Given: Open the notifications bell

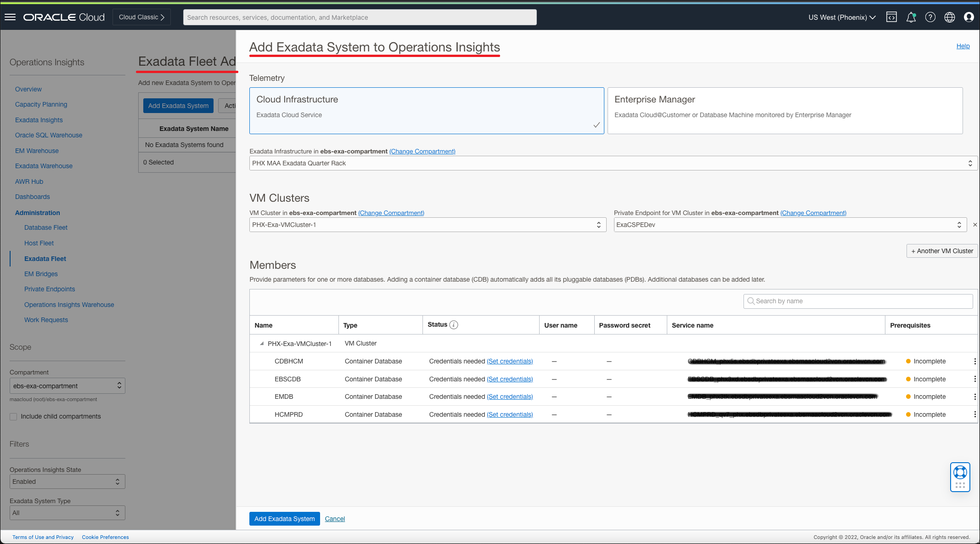Looking at the screenshot, I should point(911,17).
